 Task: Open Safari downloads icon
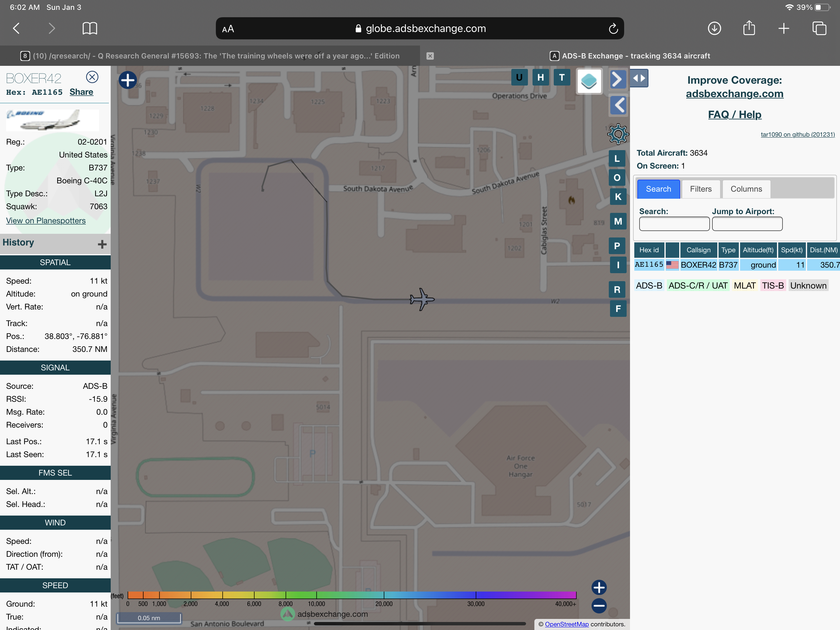pos(714,29)
